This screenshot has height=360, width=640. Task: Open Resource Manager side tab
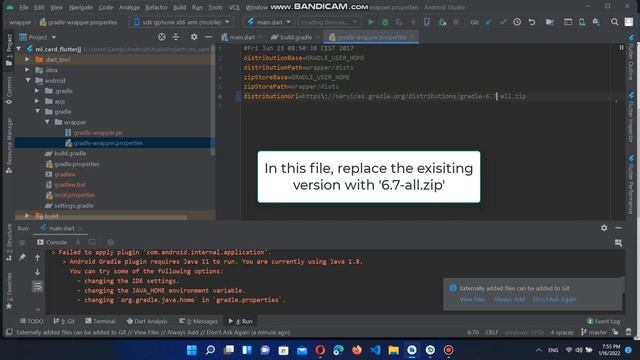9,146
